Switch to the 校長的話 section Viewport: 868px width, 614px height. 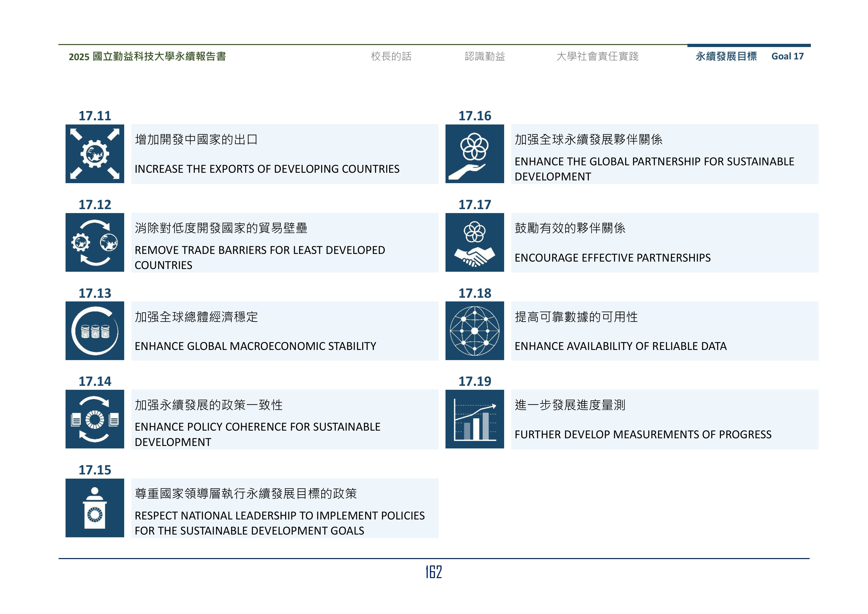pyautogui.click(x=392, y=57)
